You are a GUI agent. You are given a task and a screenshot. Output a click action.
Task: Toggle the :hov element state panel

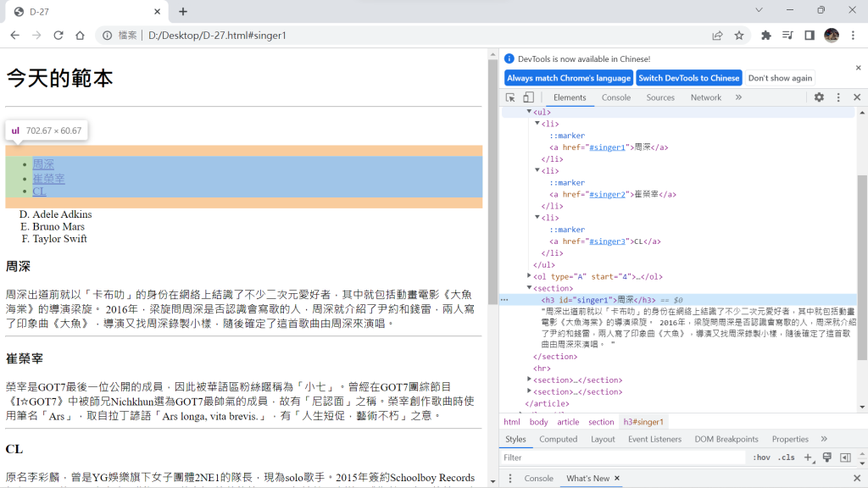tap(762, 457)
